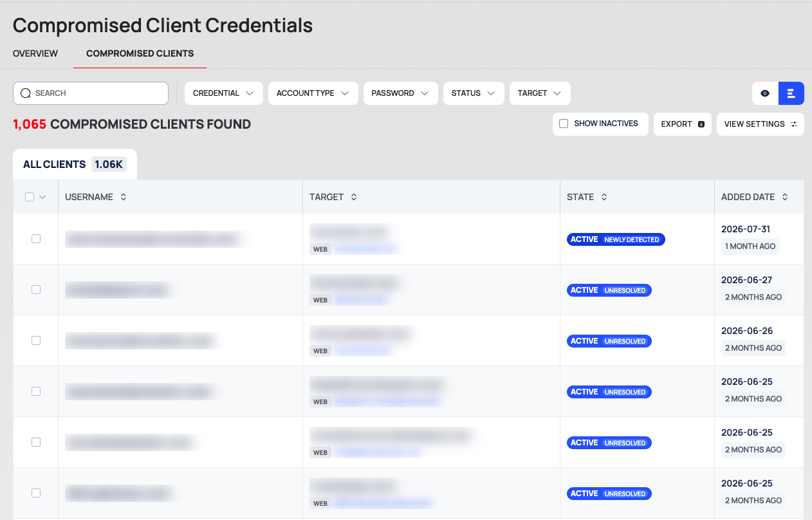Click the target link in 2026-06-26 row

pos(363,351)
